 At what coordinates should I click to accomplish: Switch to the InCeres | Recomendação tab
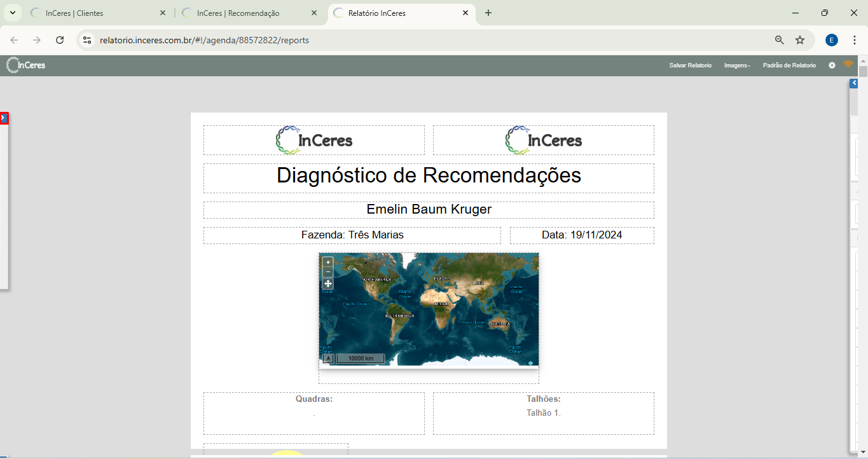point(249,13)
